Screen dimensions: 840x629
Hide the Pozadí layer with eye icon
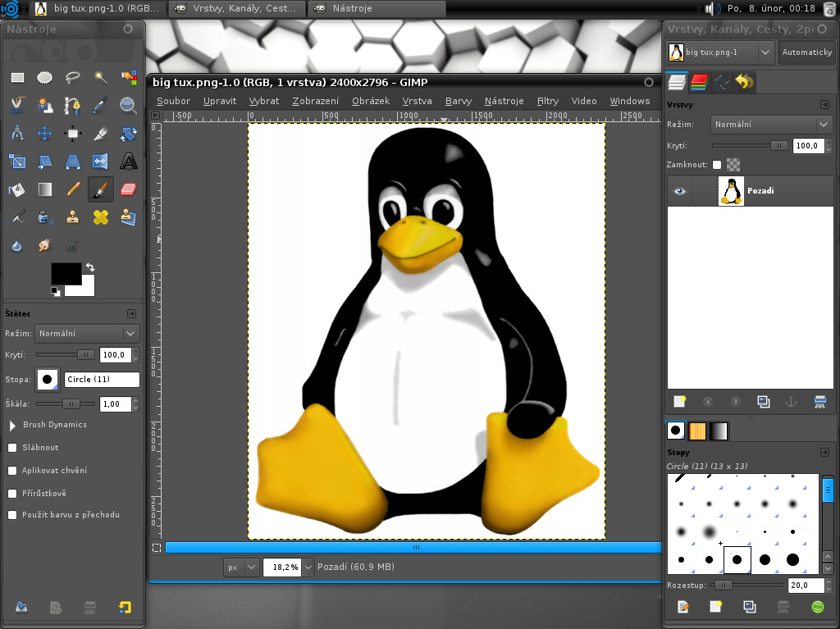pos(679,191)
